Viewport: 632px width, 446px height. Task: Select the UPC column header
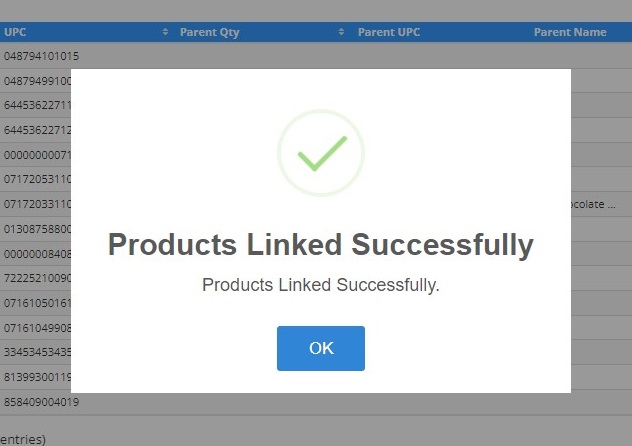pos(15,32)
